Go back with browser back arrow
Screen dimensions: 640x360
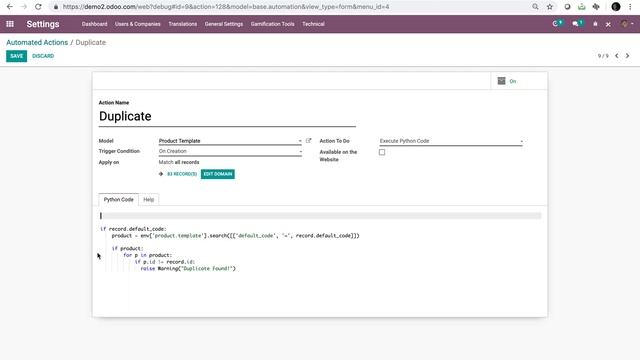(10, 7)
